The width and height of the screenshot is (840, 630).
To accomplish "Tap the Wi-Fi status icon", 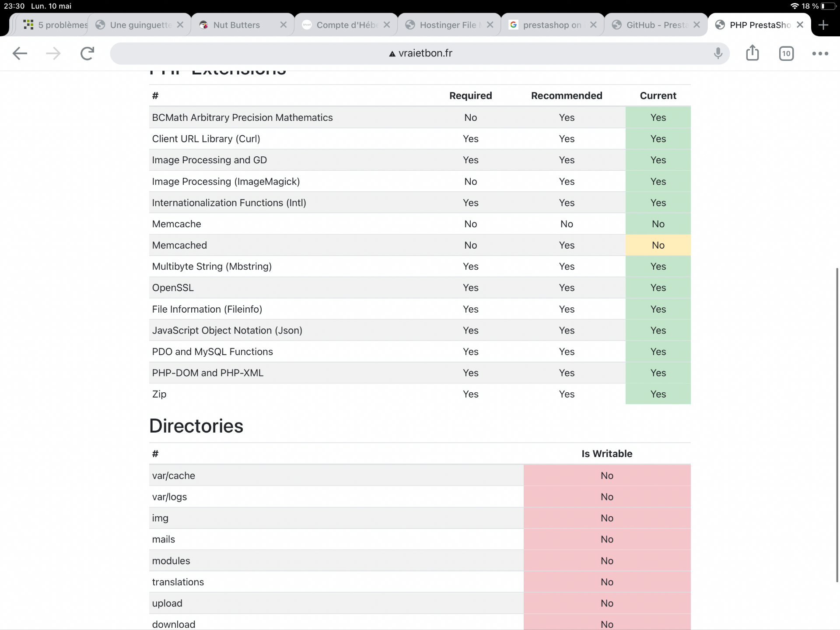I will pyautogui.click(x=794, y=6).
